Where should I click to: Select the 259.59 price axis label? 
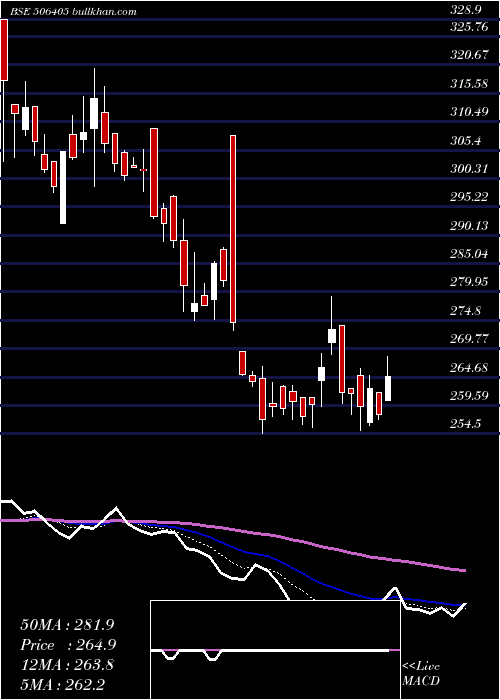pos(470,396)
